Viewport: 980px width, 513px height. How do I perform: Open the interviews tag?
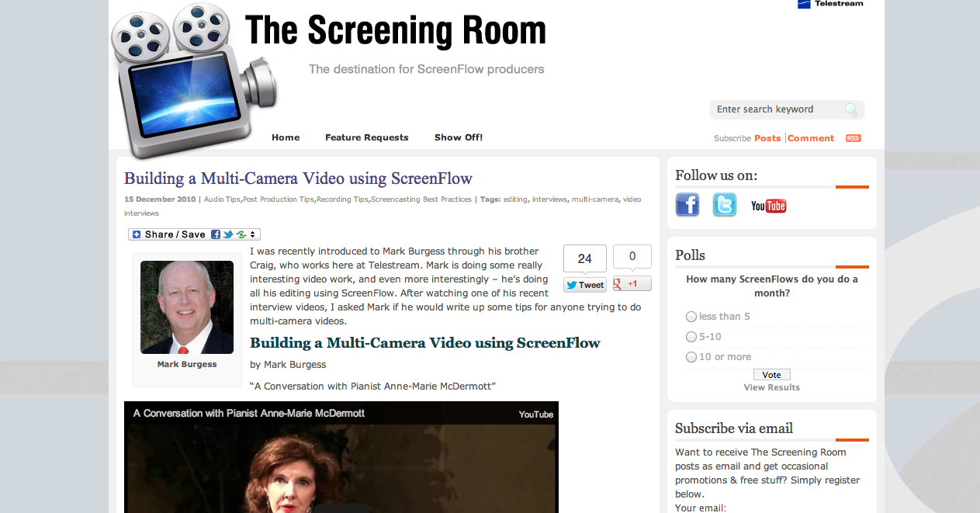pos(549,199)
